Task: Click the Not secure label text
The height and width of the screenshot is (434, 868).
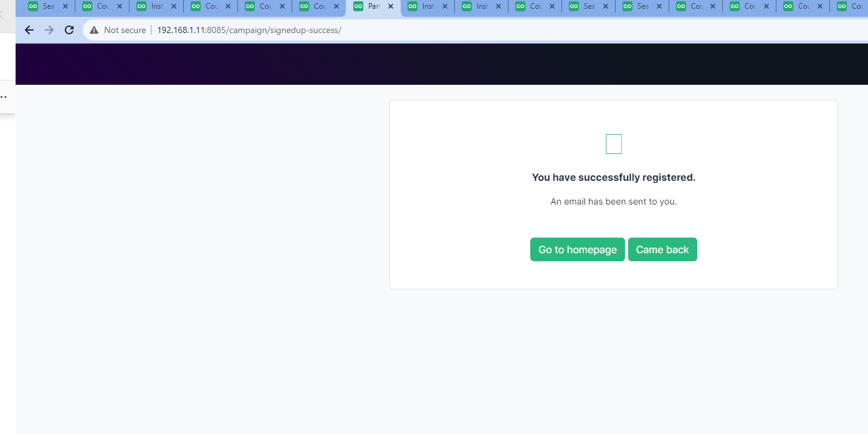Action: tap(125, 30)
